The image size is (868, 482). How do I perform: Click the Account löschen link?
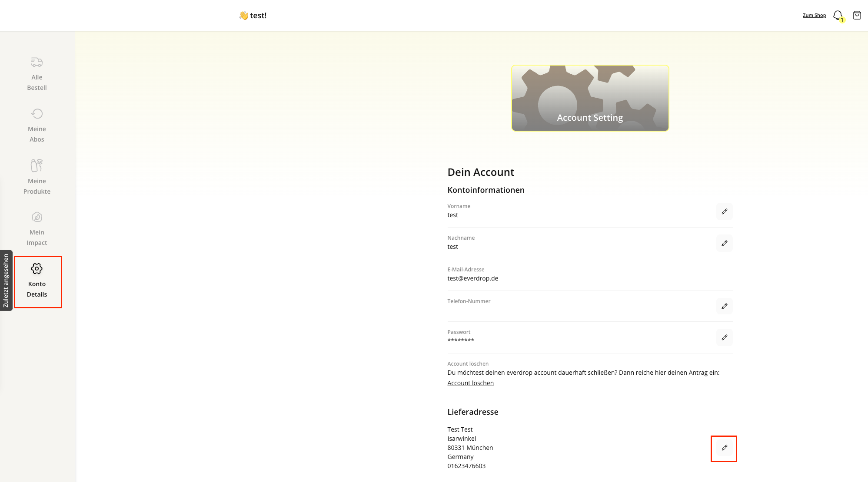[x=470, y=383]
